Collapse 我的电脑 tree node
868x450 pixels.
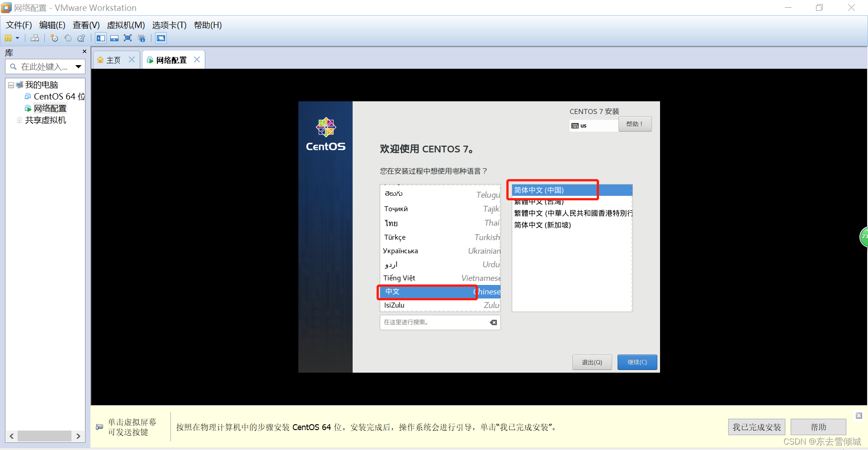click(x=11, y=85)
